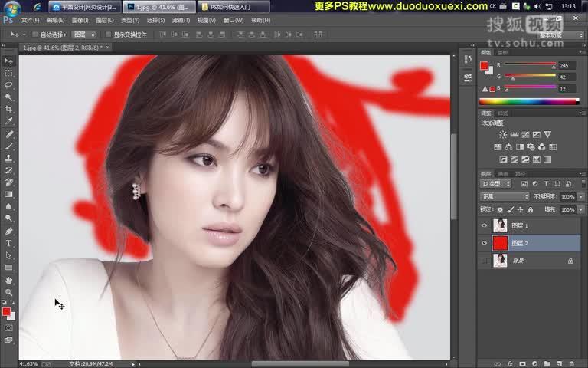Hide 图层 2 with its eye icon

tap(484, 243)
